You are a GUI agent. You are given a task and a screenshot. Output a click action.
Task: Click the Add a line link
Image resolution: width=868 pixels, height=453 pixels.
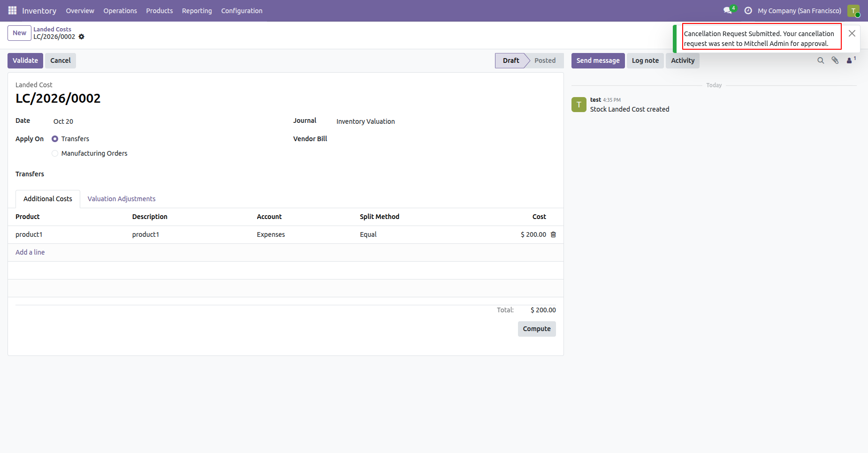click(30, 252)
